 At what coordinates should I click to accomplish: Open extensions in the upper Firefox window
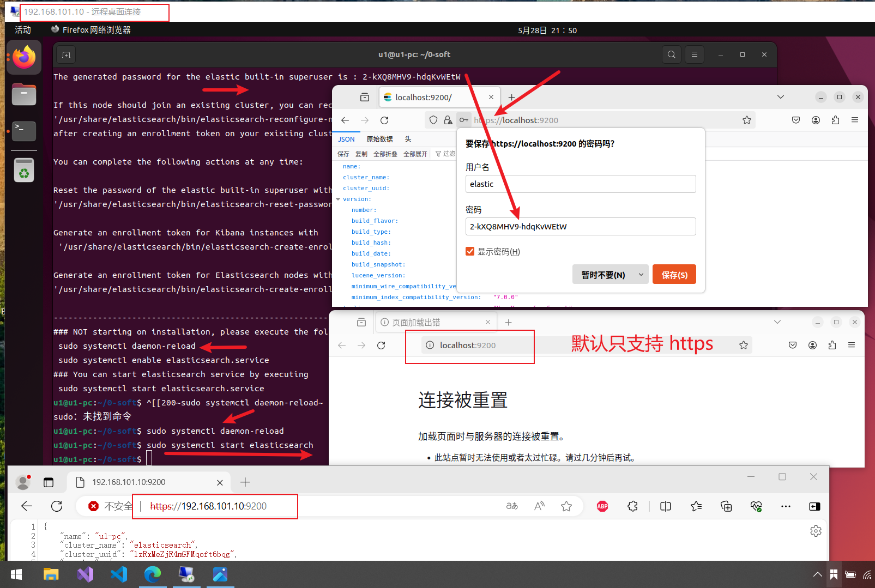pos(835,120)
